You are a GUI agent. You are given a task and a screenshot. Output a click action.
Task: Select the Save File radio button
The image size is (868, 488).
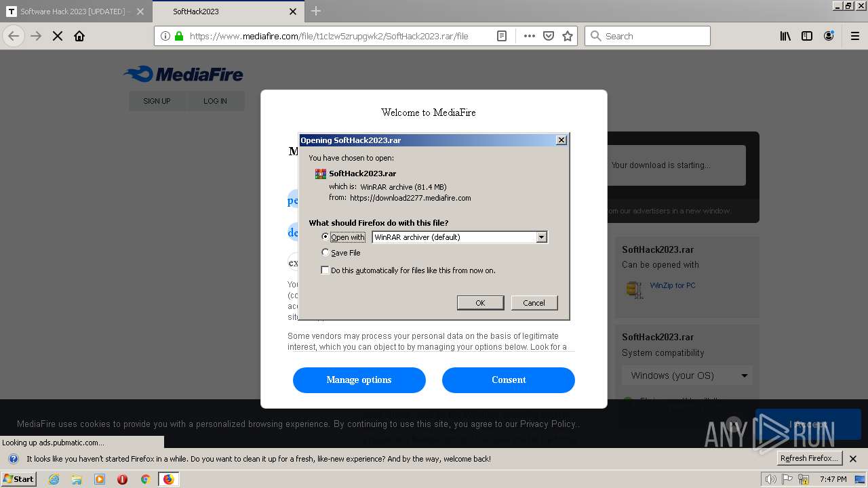coord(325,252)
